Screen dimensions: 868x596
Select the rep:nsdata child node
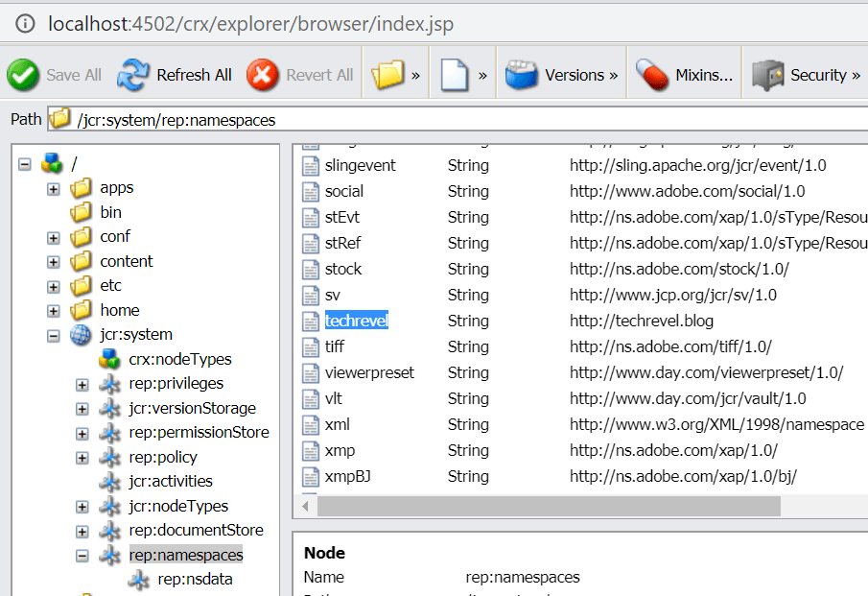pyautogui.click(x=195, y=579)
